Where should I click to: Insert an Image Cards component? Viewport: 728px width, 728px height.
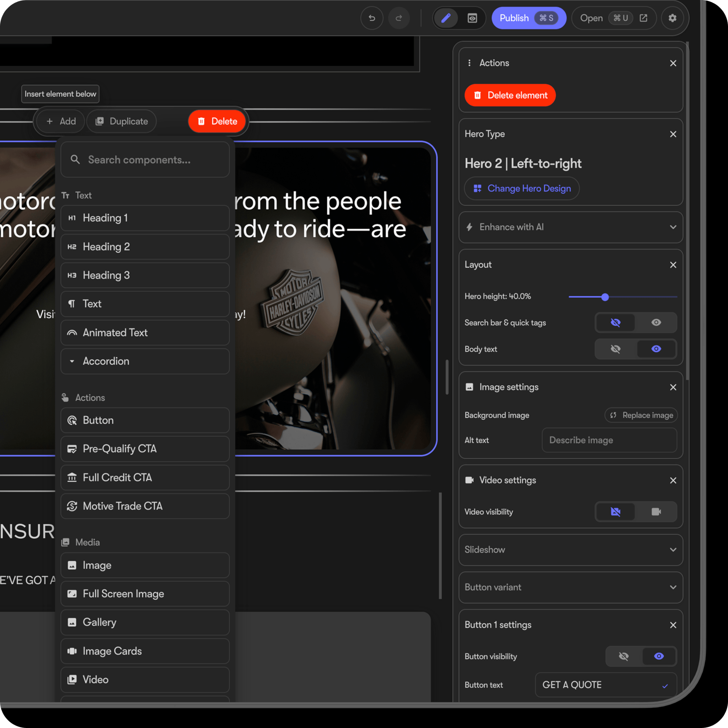coord(145,651)
